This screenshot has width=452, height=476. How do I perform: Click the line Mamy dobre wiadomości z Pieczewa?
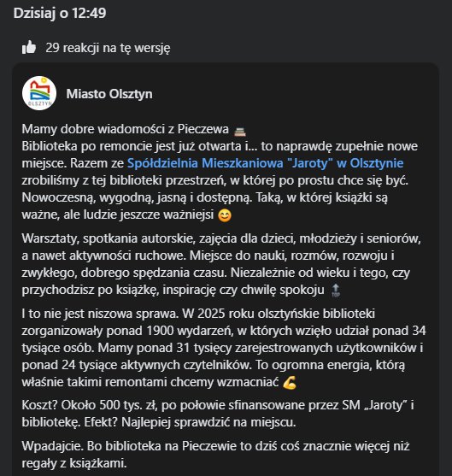click(125, 129)
